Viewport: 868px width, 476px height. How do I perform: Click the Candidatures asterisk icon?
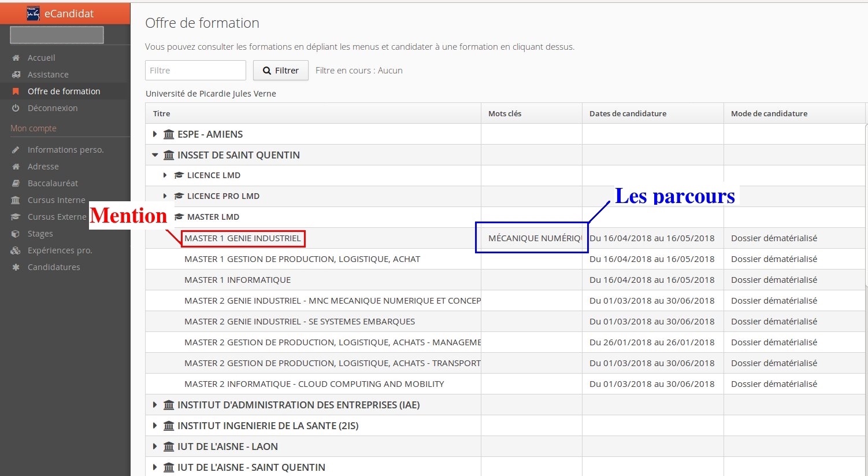16,267
